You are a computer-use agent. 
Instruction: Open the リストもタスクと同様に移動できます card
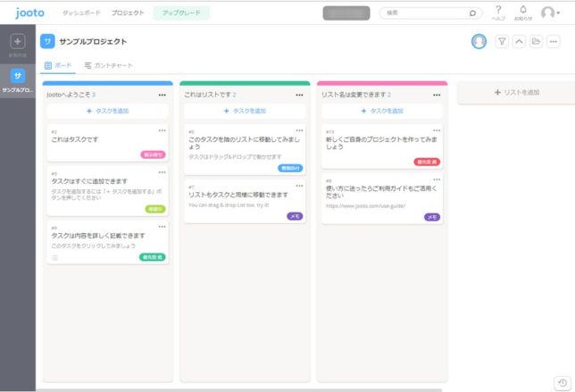point(245,202)
